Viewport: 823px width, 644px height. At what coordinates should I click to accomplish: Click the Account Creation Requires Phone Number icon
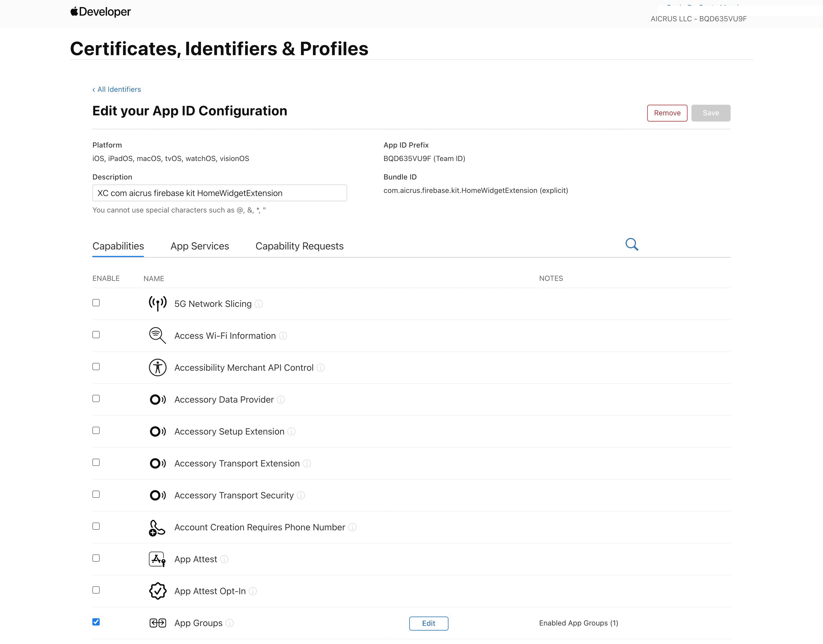pos(157,528)
